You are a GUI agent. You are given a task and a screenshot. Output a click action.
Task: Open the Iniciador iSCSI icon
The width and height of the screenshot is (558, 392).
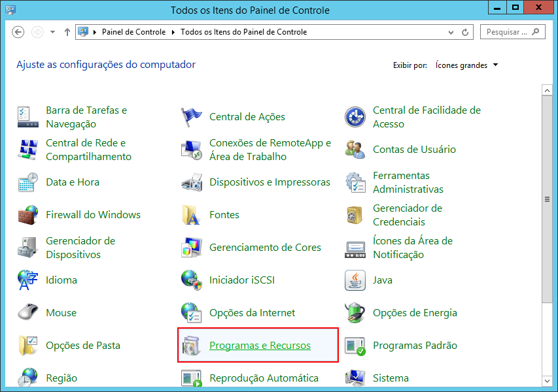[x=192, y=280]
